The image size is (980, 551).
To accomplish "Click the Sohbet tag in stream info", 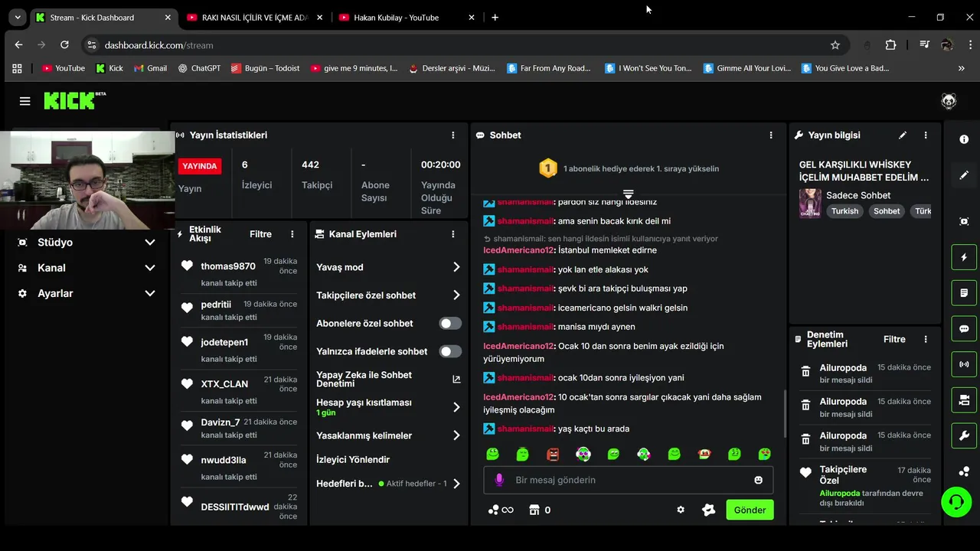I will coord(887,211).
